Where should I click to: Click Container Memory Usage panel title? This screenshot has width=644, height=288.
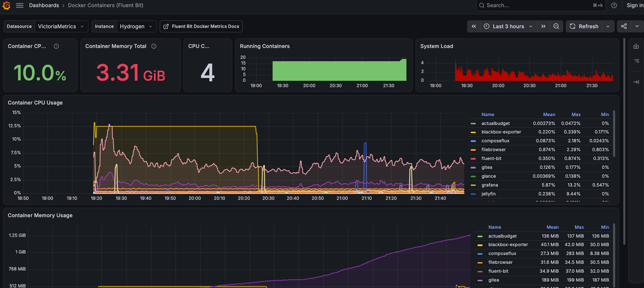click(x=40, y=215)
